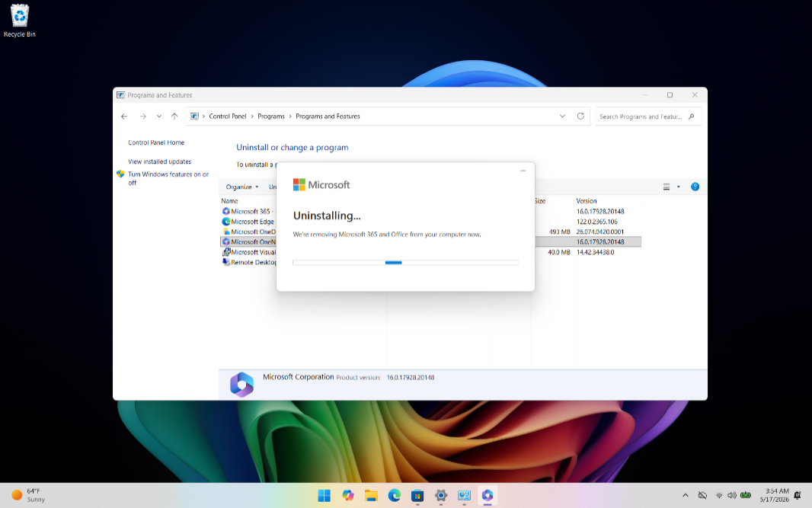
Task: Show hidden icons in system tray
Action: pyautogui.click(x=685, y=496)
